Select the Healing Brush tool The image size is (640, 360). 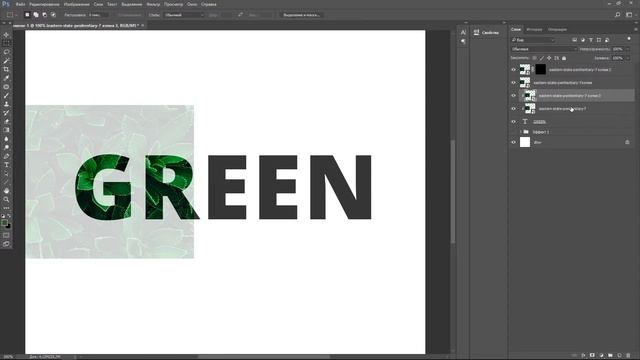(x=6, y=87)
